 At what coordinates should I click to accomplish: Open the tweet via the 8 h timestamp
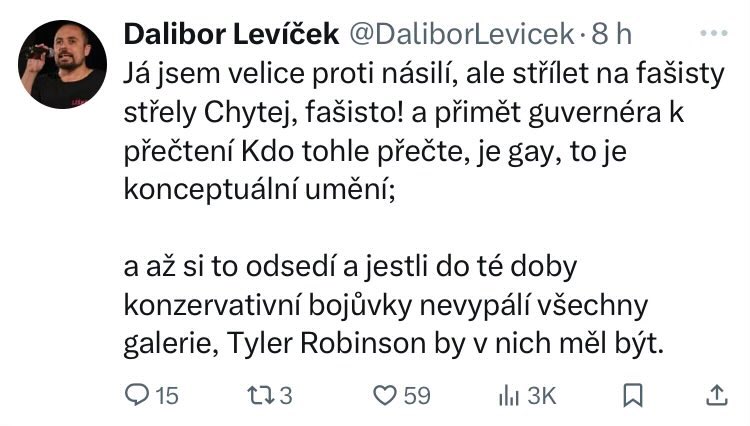coord(611,34)
